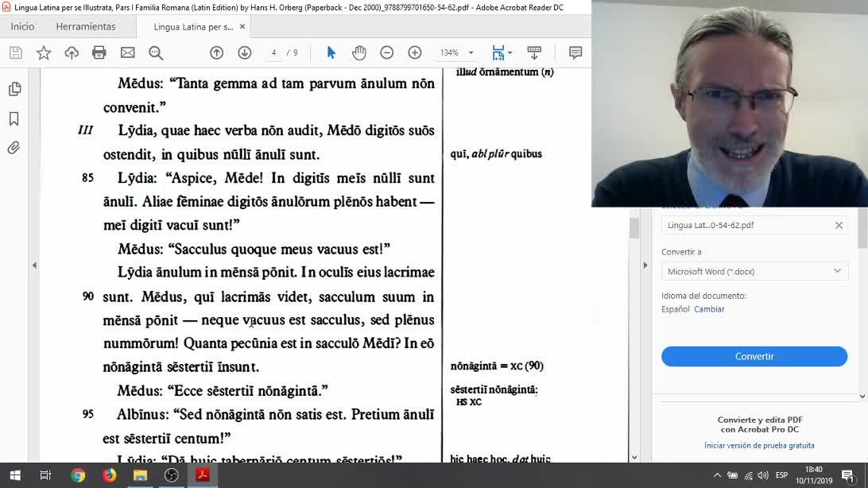Open page thumbnails panel in sidebar
This screenshot has height=488, width=868.
tap(14, 89)
